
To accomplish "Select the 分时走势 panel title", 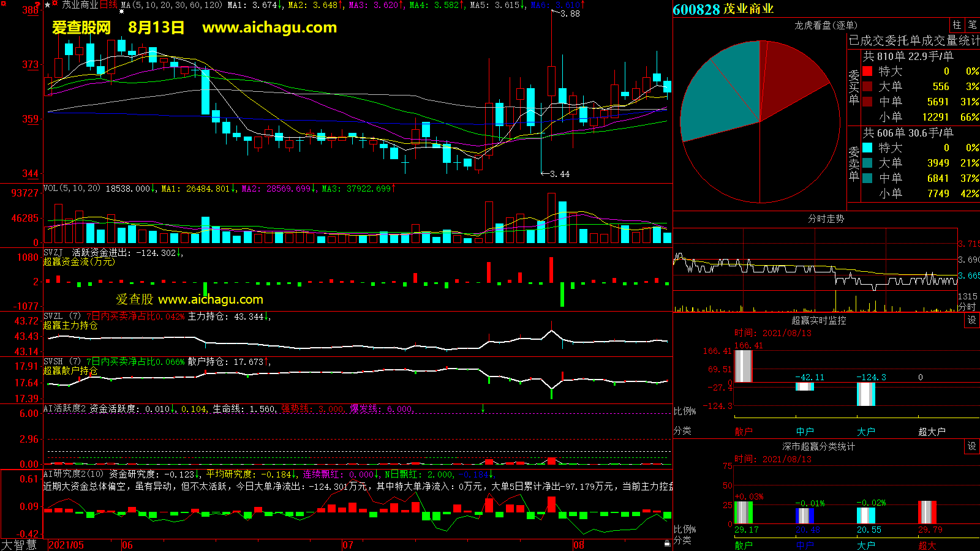I will point(826,219).
